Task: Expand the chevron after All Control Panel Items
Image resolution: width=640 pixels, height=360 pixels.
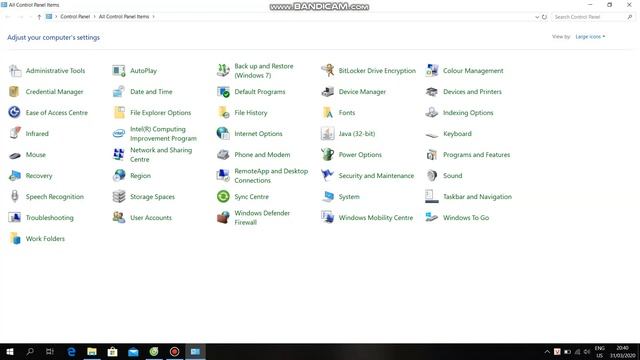Action: (153, 17)
